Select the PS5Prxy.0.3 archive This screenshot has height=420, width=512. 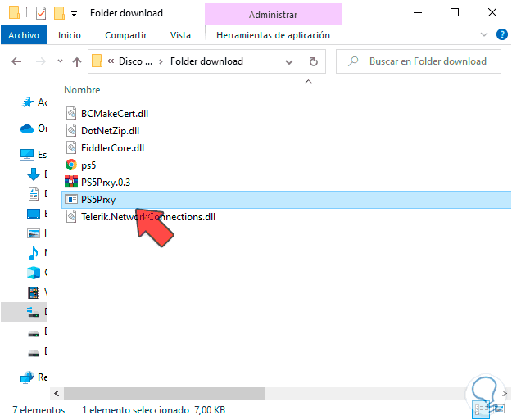[x=106, y=182]
